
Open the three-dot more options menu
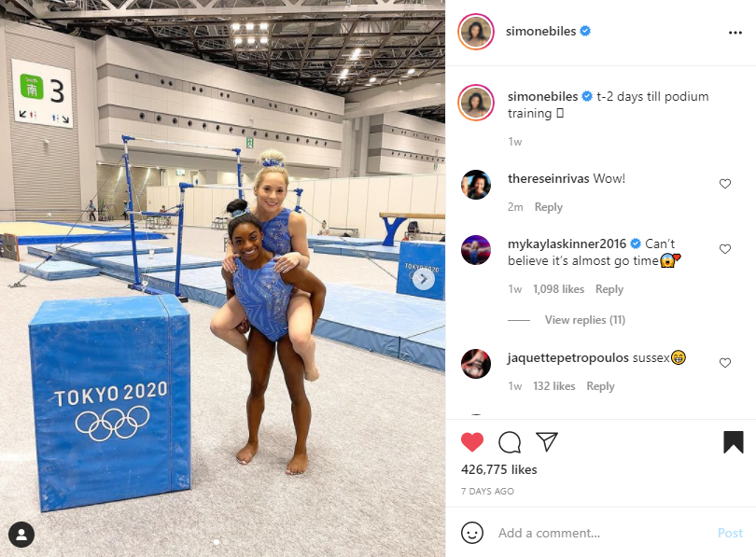tap(735, 33)
